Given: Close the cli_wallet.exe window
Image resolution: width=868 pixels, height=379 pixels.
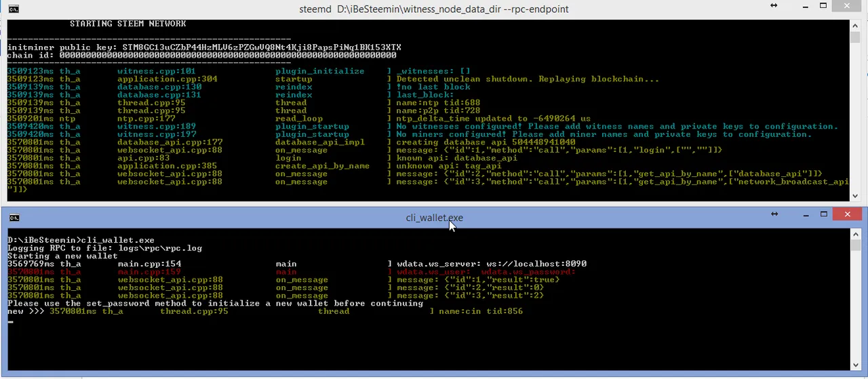Looking at the screenshot, I should 847,215.
